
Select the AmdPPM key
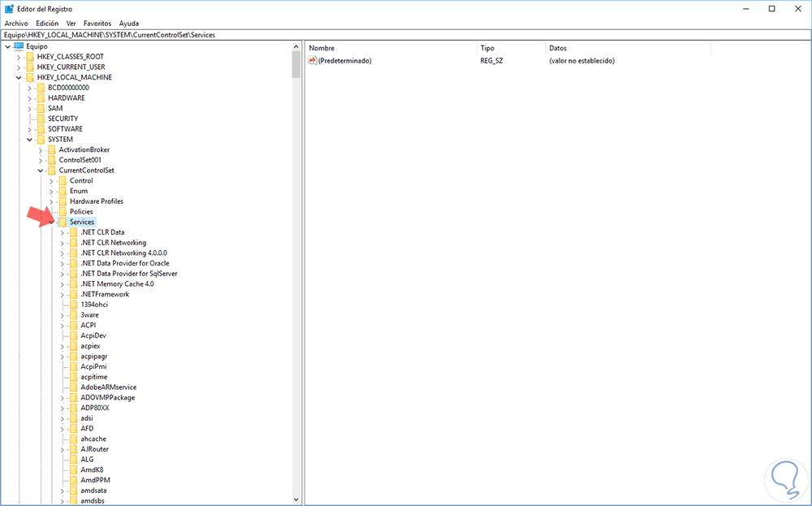pos(95,480)
